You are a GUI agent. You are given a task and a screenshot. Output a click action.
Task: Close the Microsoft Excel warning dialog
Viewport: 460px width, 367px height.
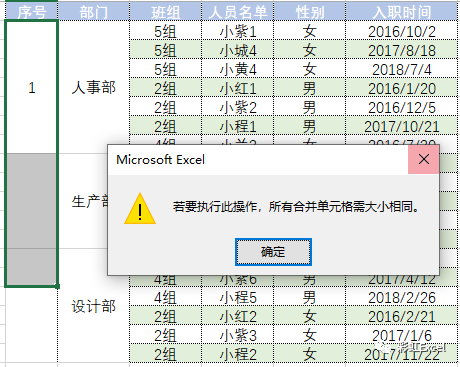coord(423,159)
